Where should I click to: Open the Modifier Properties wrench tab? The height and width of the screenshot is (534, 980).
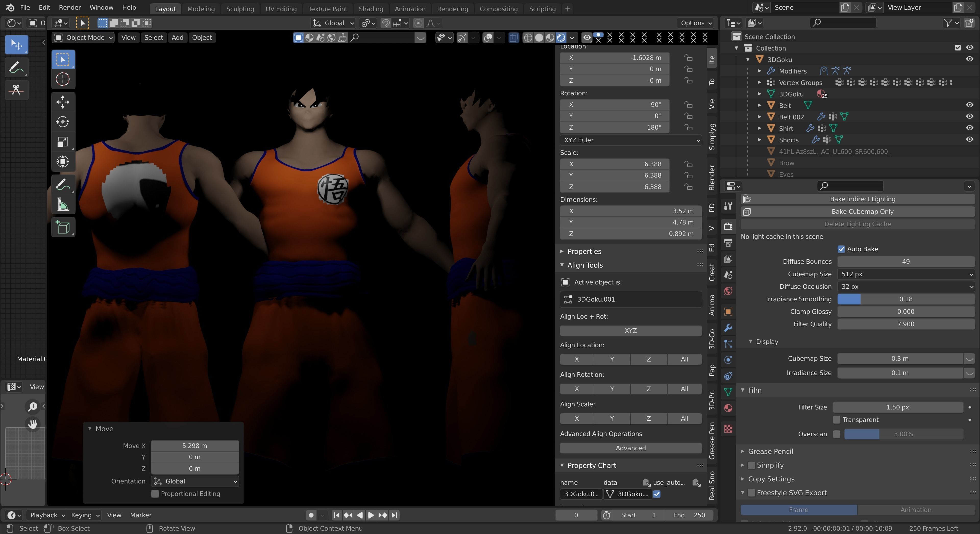[x=728, y=328]
